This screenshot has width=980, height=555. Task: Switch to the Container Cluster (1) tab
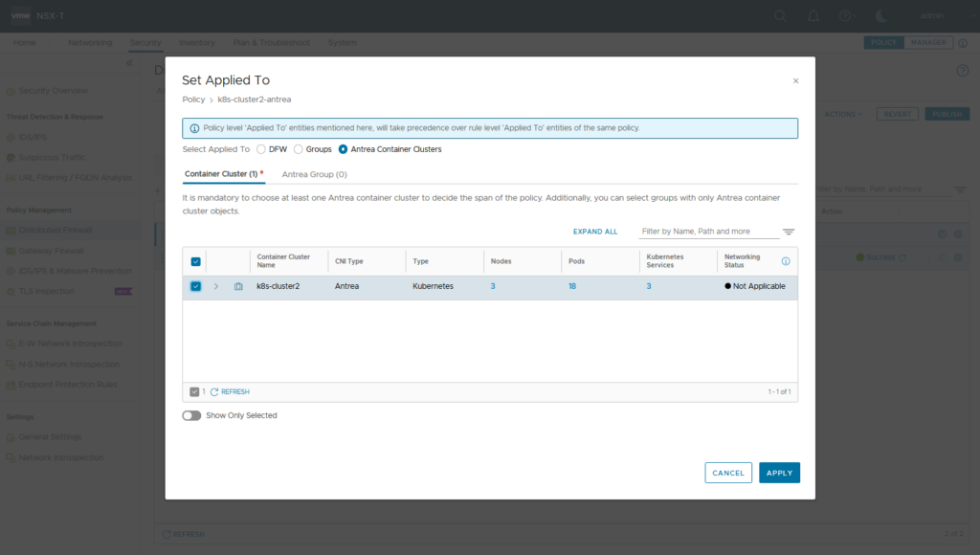pos(224,174)
